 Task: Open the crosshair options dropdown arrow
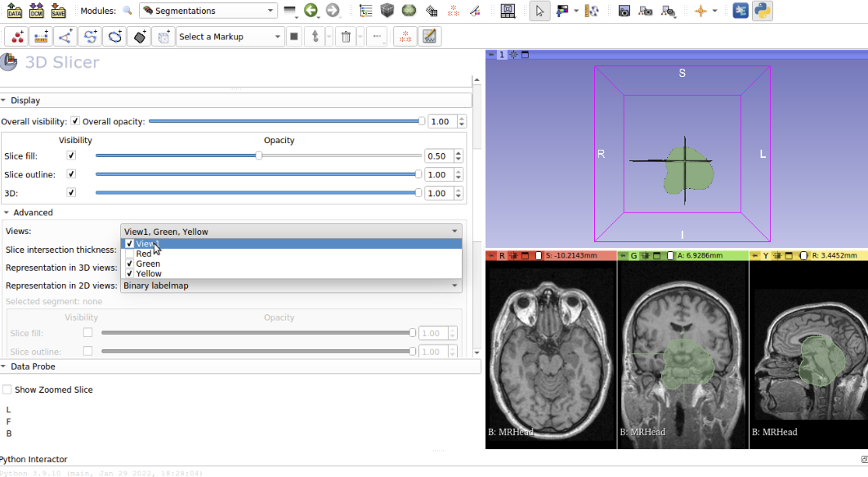pyautogui.click(x=714, y=11)
